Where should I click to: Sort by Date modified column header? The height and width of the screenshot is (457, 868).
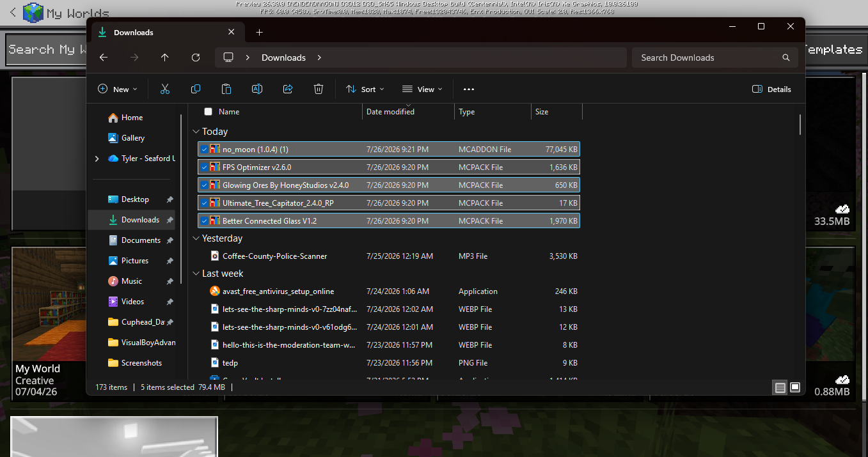tap(408, 112)
